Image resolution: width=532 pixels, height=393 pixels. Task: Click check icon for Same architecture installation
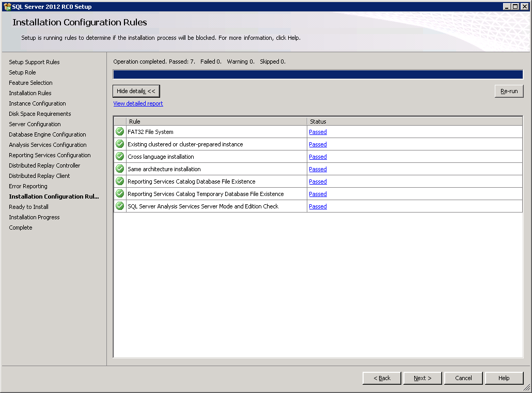120,169
